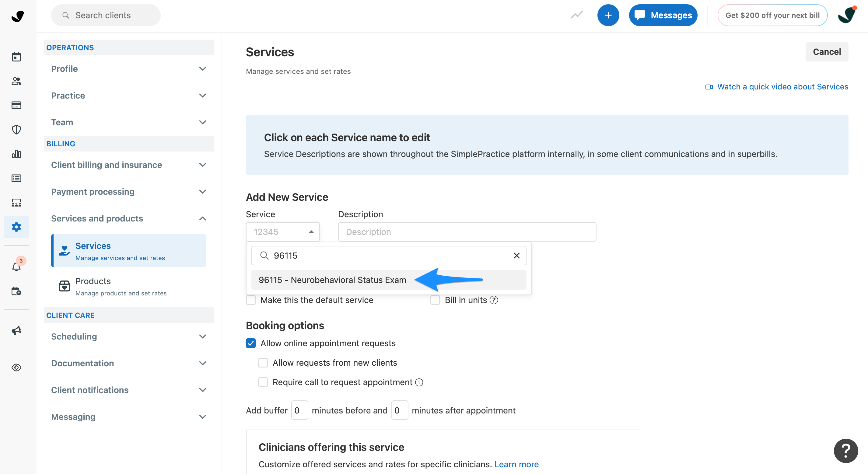Open the Insurance shield icon
The image size is (868, 474).
coord(16,130)
